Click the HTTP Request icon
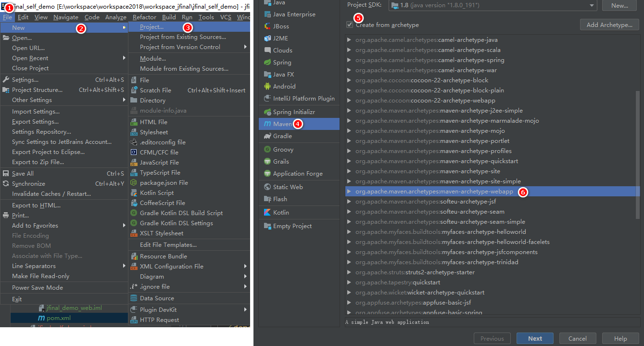This screenshot has width=644, height=346. (x=134, y=320)
